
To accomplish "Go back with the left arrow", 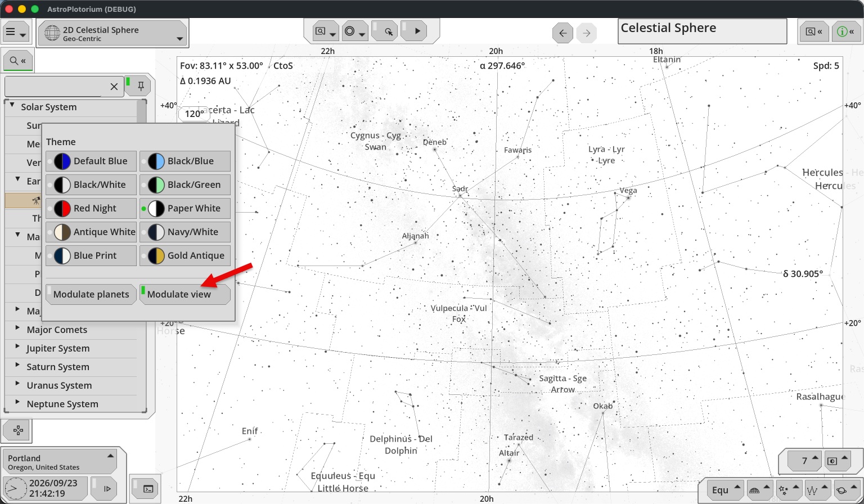I will click(562, 33).
